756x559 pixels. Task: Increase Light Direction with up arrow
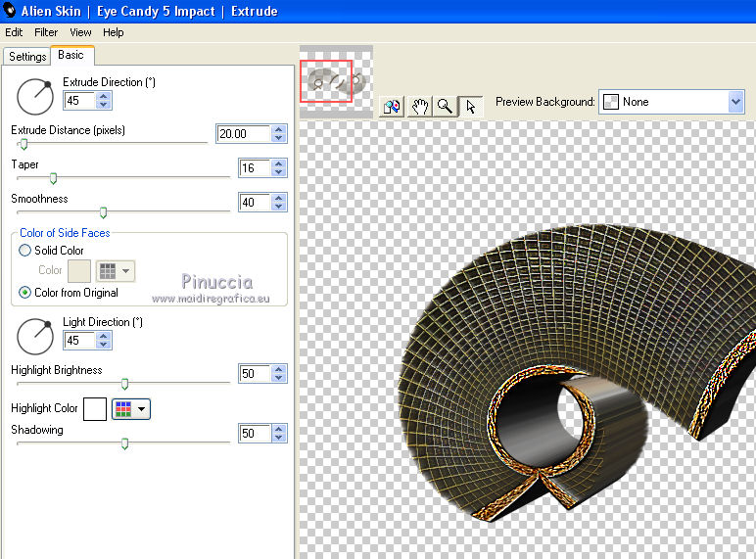click(103, 336)
